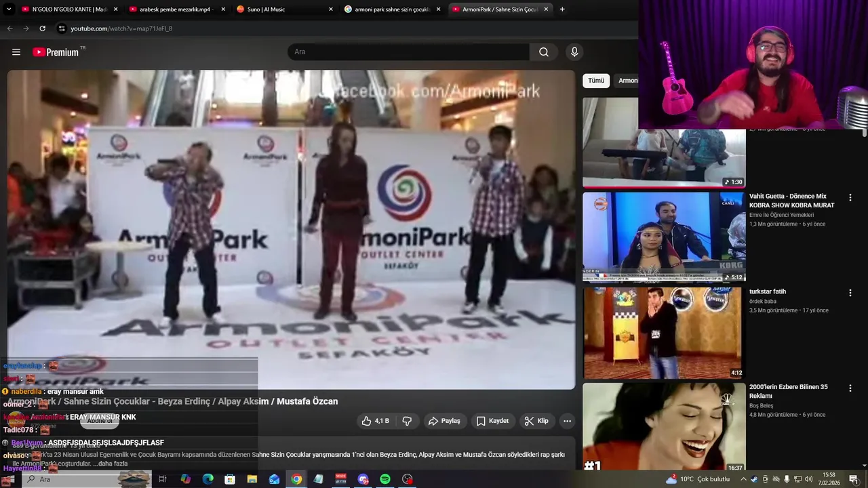Open the YouTube hamburger guide menu

click(16, 52)
